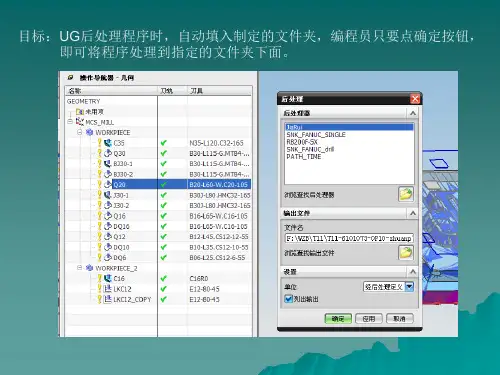Click the operation icon beside Q30
500x375 pixels.
click(108, 153)
